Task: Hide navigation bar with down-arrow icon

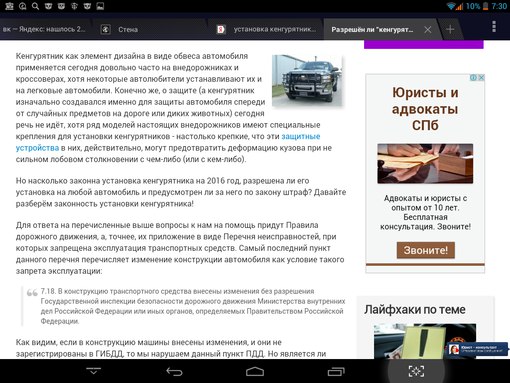Action: click(93, 371)
